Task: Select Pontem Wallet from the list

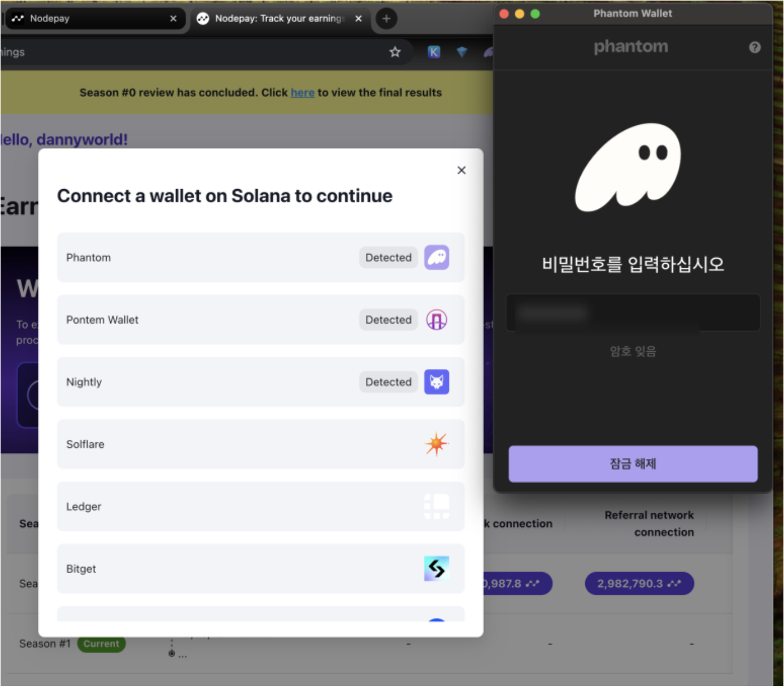Action: click(x=260, y=320)
